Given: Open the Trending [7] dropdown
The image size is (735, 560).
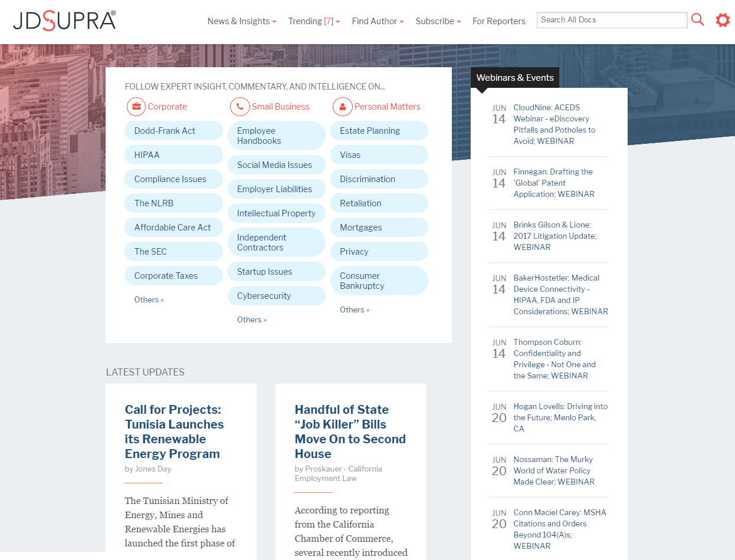Looking at the screenshot, I should [314, 21].
